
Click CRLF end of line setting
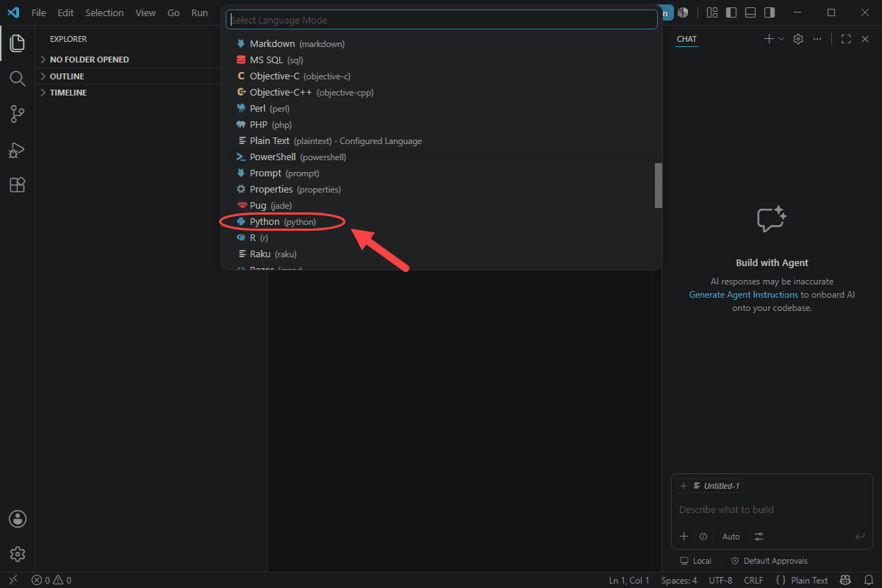(753, 581)
